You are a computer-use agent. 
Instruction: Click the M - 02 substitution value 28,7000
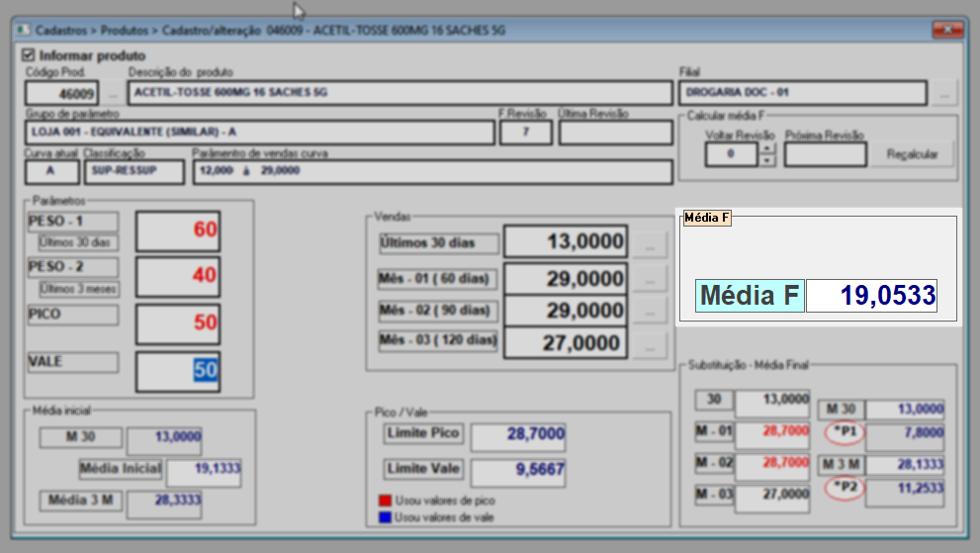[x=772, y=467]
